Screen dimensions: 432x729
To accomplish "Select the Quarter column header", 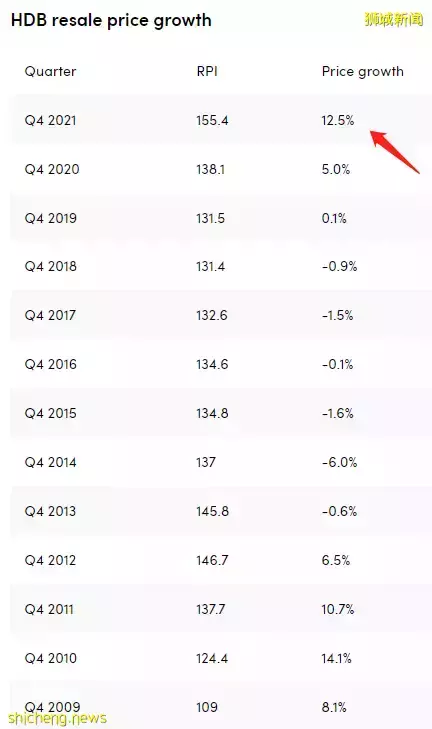I will click(50, 72).
